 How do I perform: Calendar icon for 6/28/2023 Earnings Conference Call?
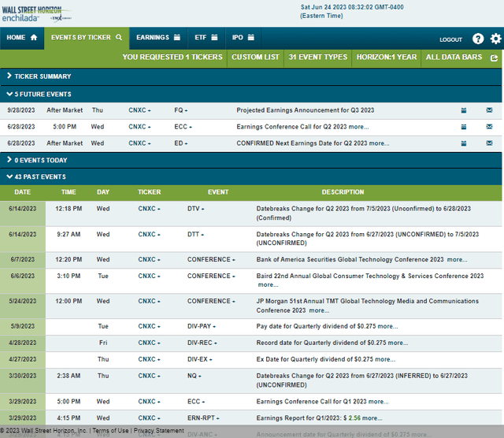tap(464, 127)
